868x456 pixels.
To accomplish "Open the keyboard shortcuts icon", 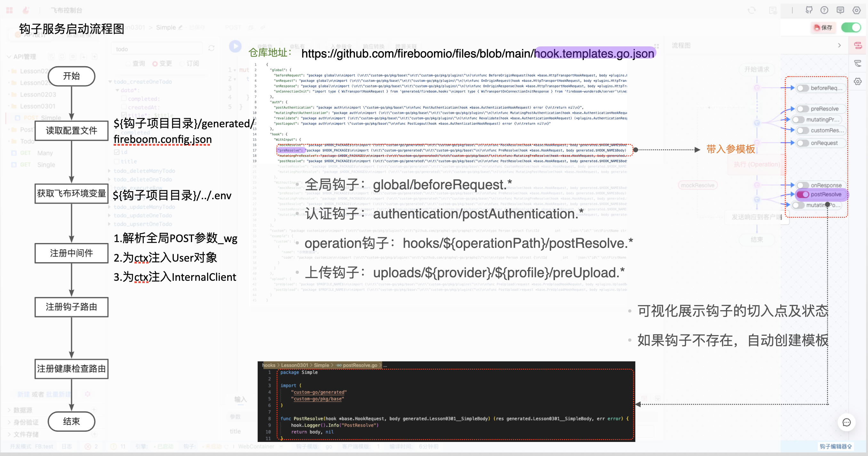I will point(840,10).
